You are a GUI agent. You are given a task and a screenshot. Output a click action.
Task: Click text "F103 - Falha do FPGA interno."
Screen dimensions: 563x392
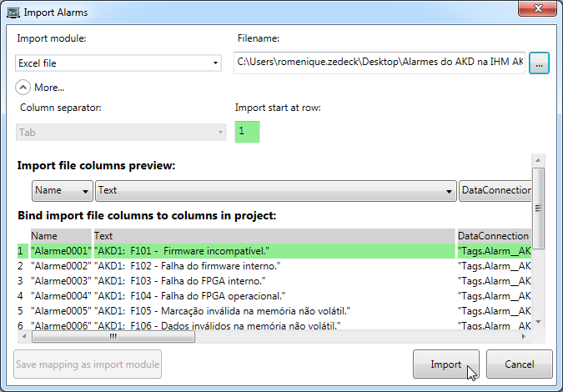(x=198, y=281)
